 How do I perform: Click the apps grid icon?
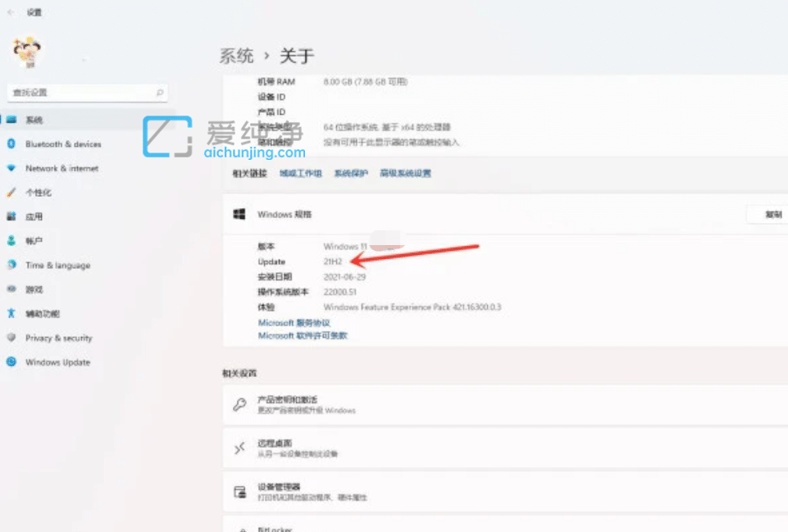11,216
